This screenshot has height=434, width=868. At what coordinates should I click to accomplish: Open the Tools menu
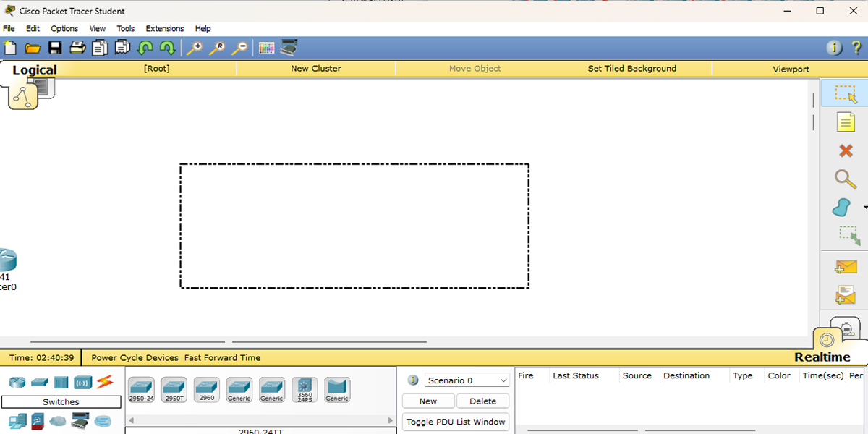(x=126, y=29)
